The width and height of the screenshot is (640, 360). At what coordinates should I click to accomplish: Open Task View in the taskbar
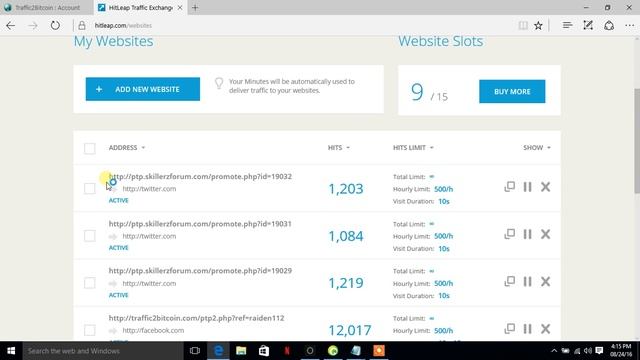195,351
